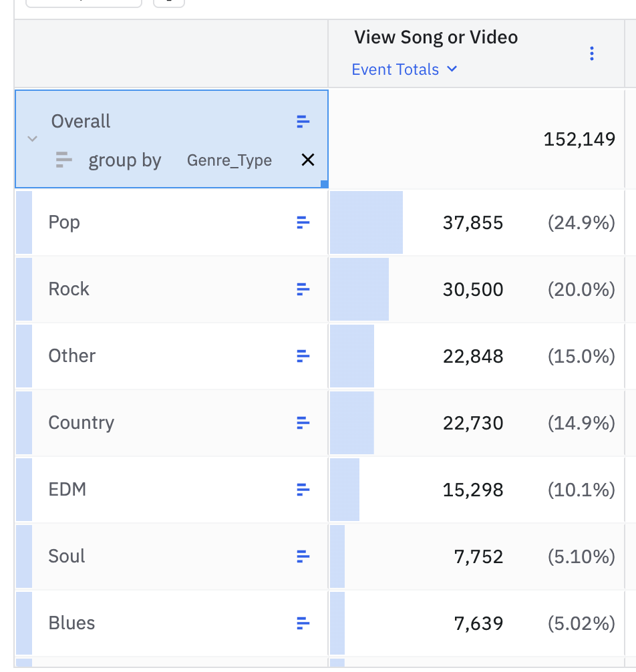The image size is (636, 672).
Task: Click the Pop event total 37,855
Action: click(473, 223)
